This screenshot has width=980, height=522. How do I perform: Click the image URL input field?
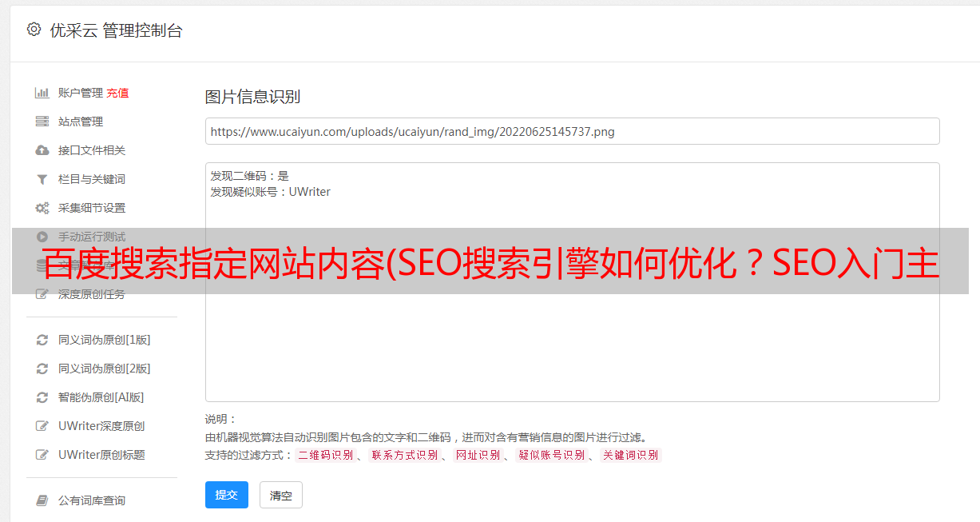(x=572, y=131)
